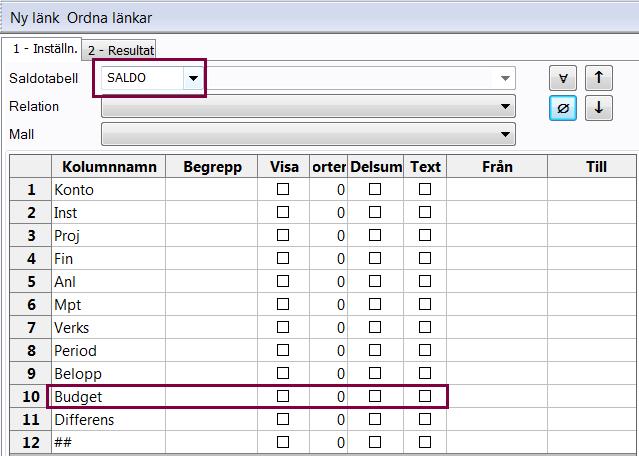Click the move down arrow button

(599, 108)
